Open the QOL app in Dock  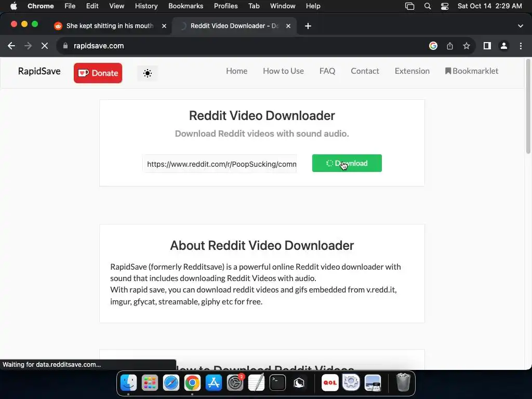[x=330, y=383]
